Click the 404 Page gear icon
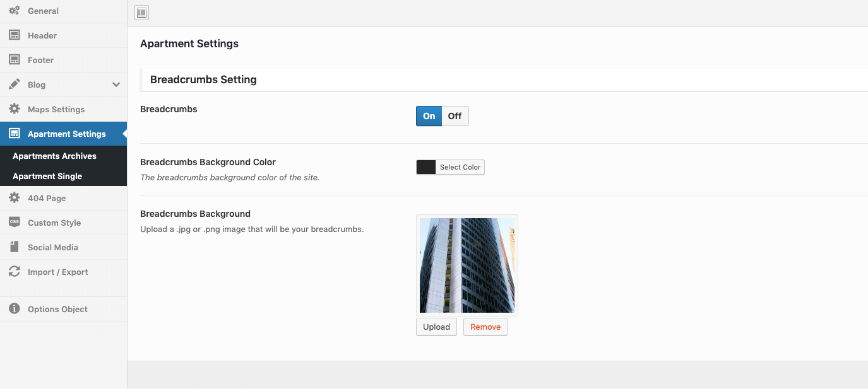 click(x=14, y=198)
